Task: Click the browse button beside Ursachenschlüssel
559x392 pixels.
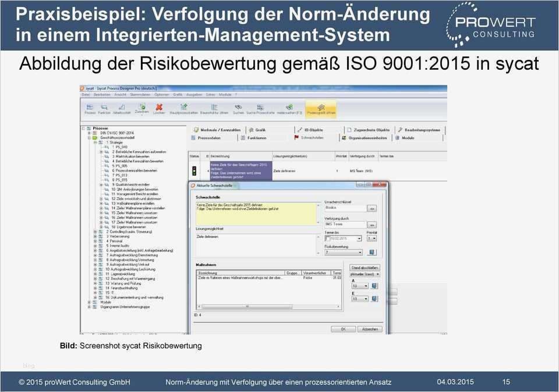Action: (372, 209)
